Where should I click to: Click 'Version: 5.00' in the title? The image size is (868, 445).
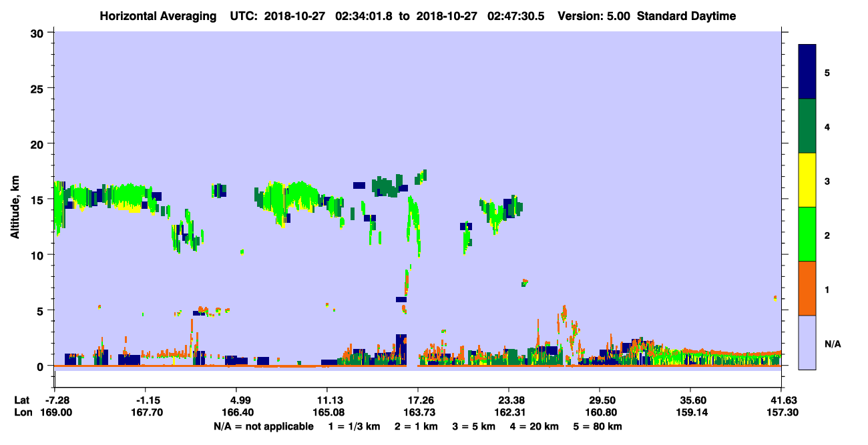click(596, 16)
